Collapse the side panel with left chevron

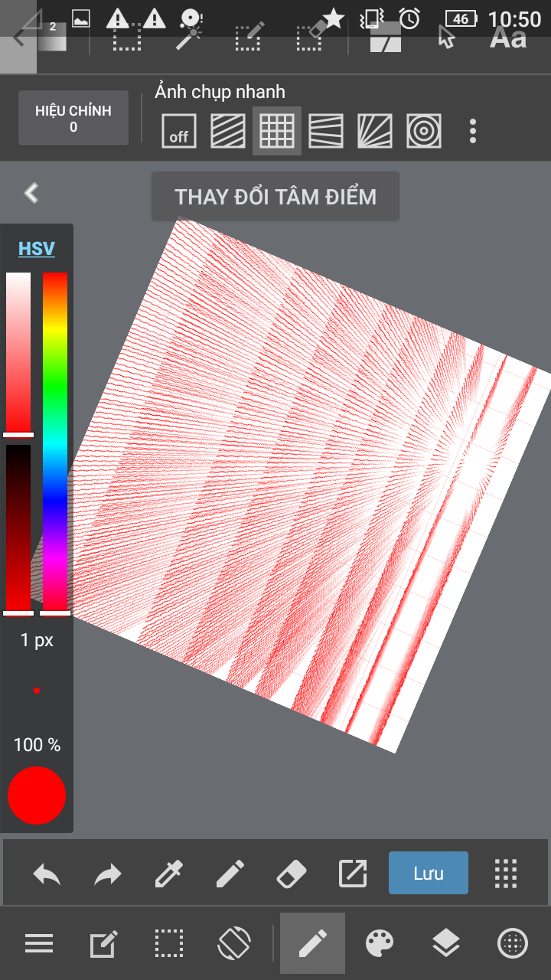[x=31, y=193]
